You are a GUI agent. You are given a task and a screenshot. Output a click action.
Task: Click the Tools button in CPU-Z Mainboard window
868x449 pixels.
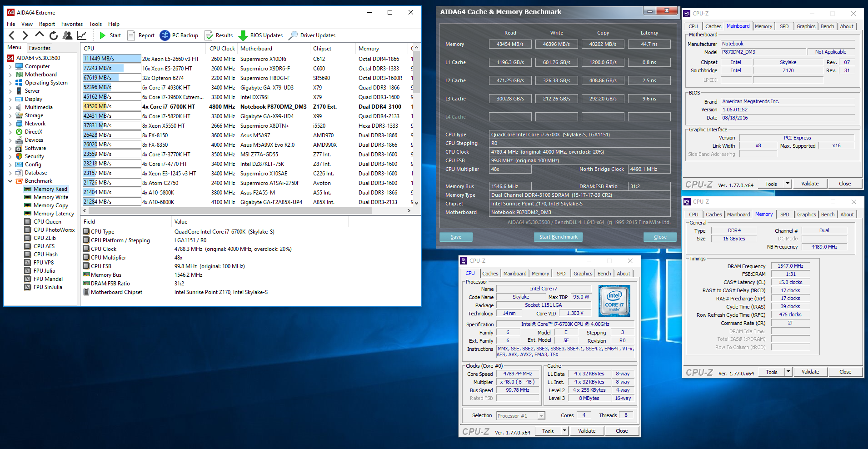(x=771, y=184)
